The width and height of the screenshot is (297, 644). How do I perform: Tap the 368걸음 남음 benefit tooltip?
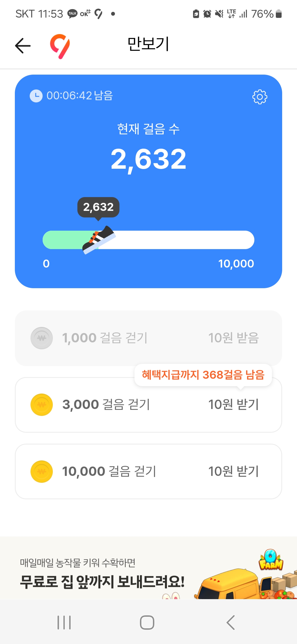[203, 375]
